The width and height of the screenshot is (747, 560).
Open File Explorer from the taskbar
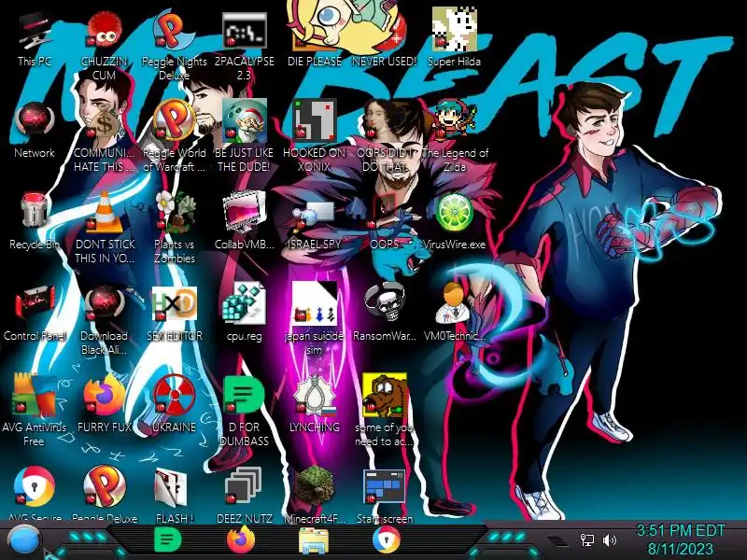point(314,541)
